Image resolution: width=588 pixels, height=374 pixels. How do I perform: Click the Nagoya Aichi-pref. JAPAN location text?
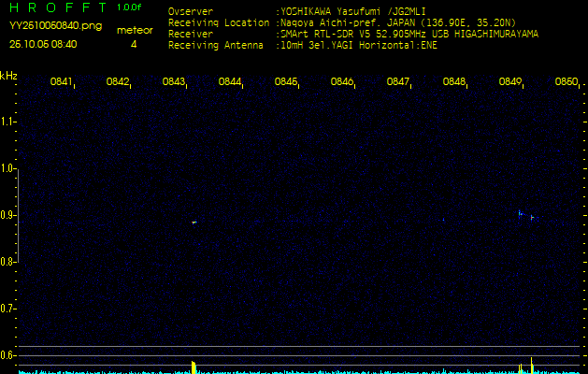[x=398, y=22]
